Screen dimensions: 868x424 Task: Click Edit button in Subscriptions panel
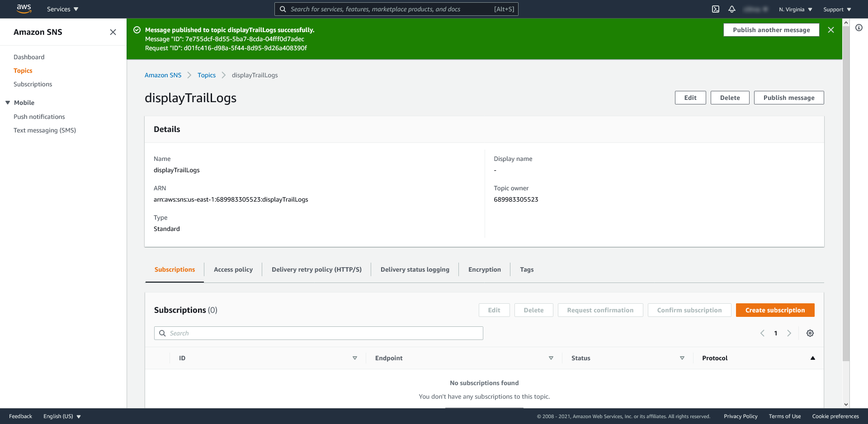[494, 310]
